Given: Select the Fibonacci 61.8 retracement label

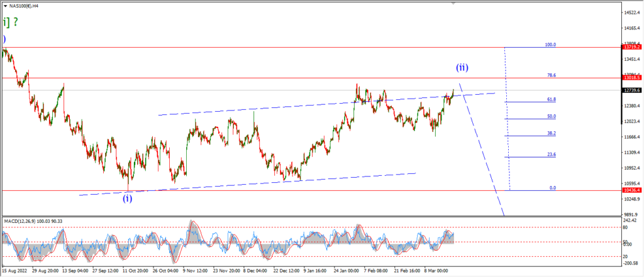Looking at the screenshot, I should (x=552, y=99).
